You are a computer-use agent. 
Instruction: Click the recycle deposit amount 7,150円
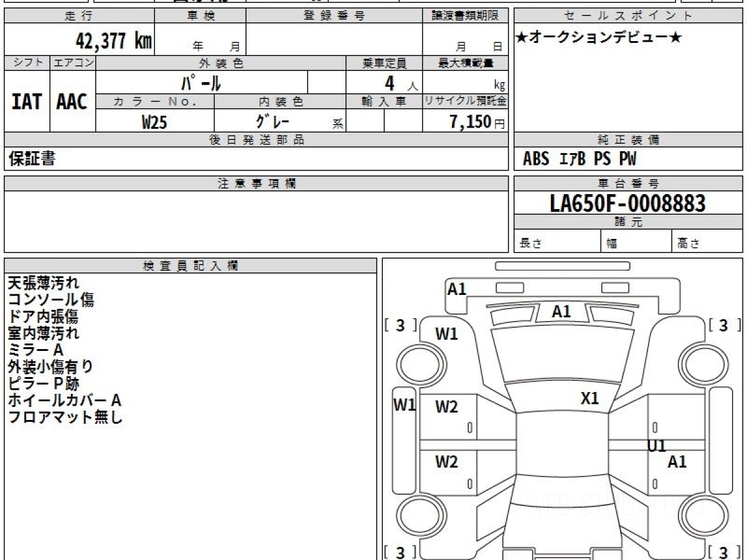tap(477, 122)
